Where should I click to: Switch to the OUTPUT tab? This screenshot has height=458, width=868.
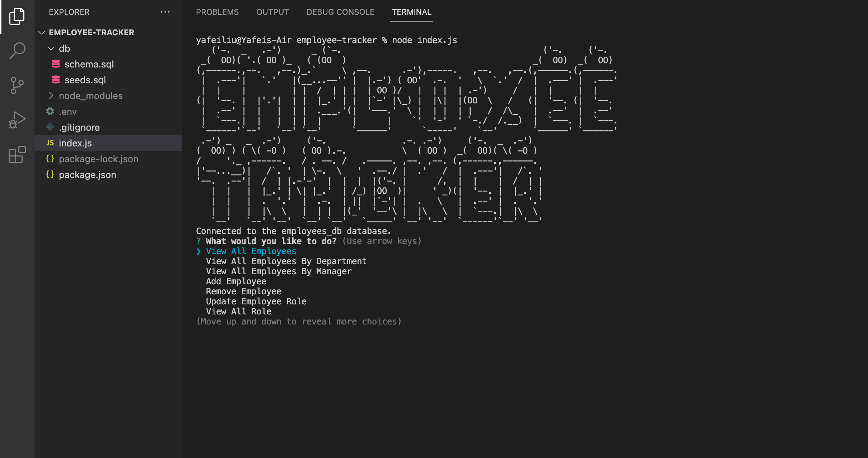[272, 12]
